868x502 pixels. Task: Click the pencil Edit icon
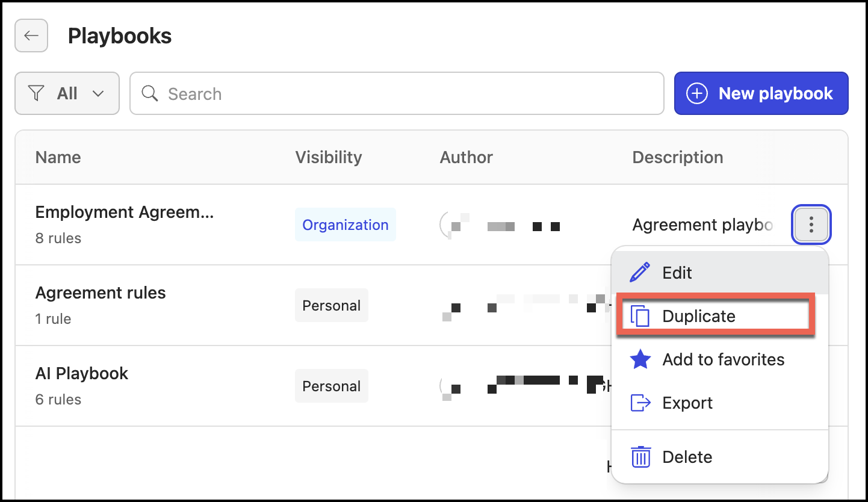click(x=640, y=273)
